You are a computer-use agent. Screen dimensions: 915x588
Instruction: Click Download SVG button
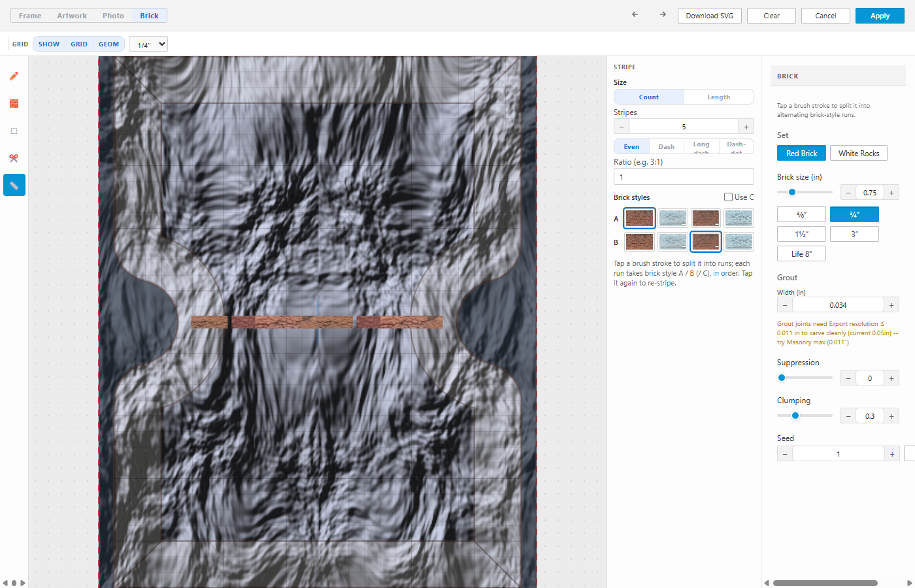point(710,16)
